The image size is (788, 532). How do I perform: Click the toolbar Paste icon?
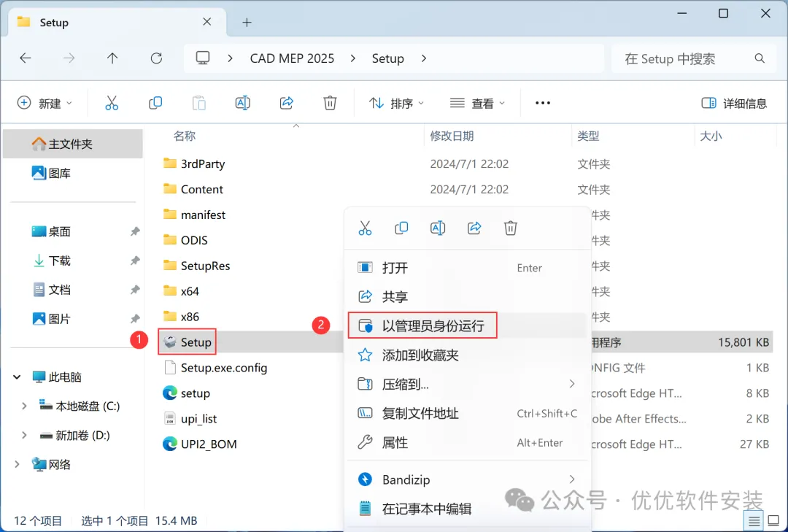click(199, 103)
